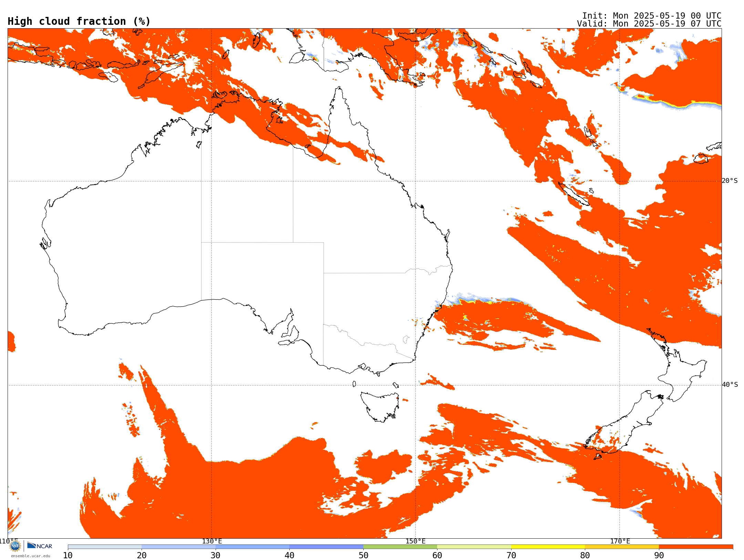Click the 90+ orange-red colorbar segment
This screenshot has height=560, width=744.
(696, 547)
